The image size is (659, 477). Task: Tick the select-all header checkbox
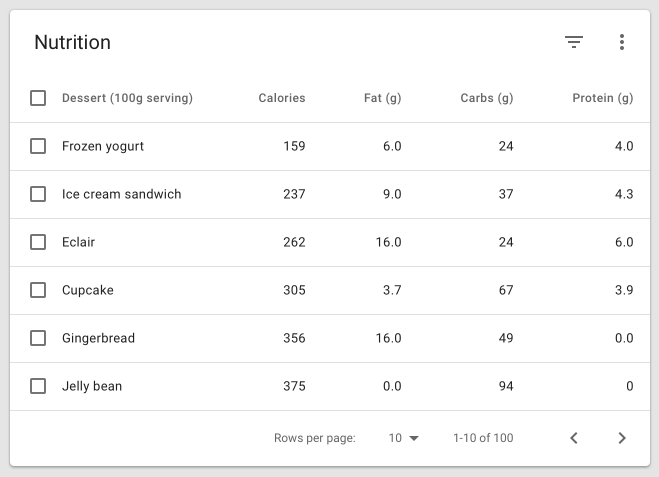38,98
